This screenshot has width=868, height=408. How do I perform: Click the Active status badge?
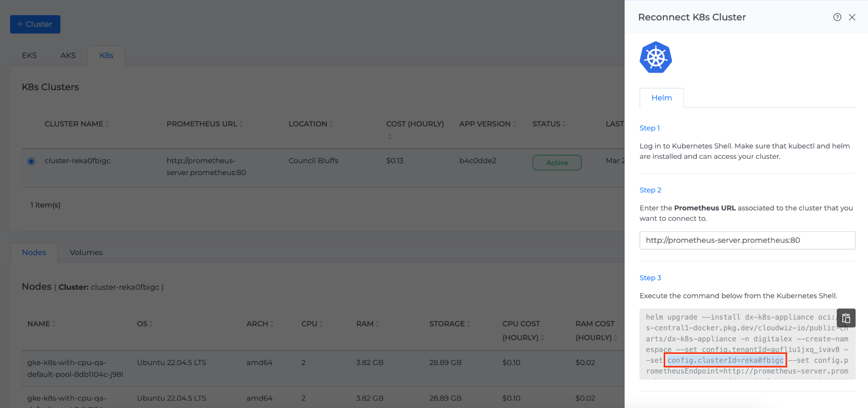(557, 162)
